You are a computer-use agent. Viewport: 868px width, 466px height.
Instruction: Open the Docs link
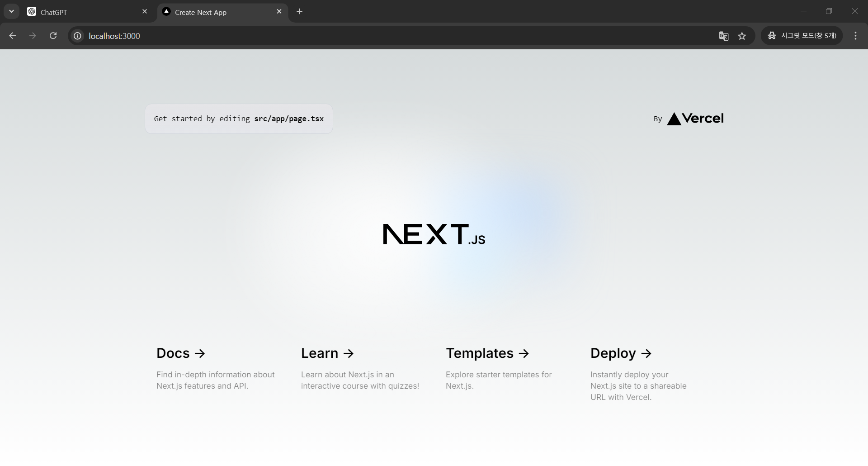pyautogui.click(x=180, y=353)
